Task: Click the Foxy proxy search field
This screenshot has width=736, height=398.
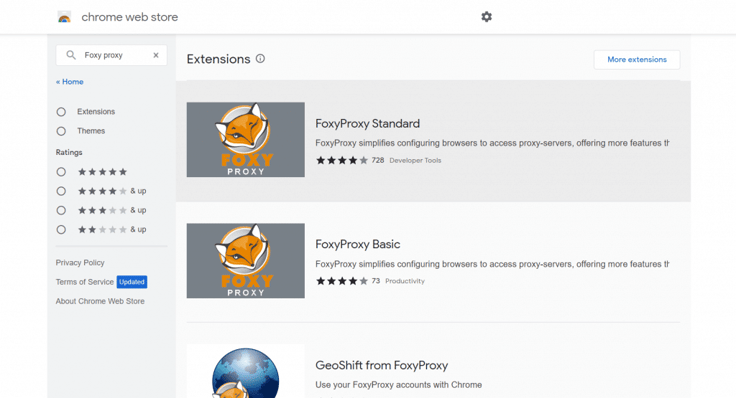Action: coord(111,55)
